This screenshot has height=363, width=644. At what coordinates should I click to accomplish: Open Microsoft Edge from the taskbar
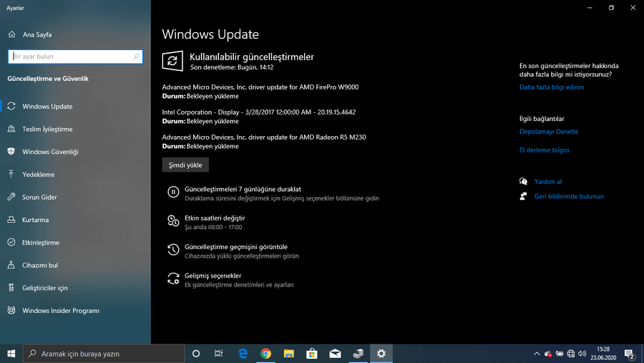click(x=243, y=354)
